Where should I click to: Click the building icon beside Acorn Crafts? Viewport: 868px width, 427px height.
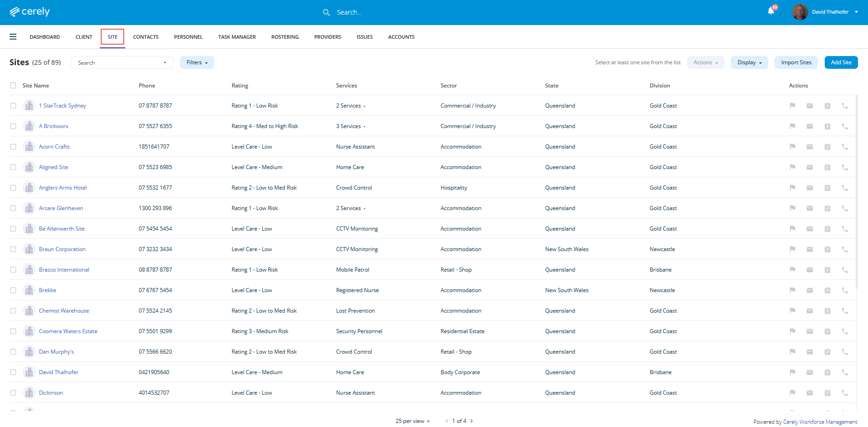click(29, 147)
